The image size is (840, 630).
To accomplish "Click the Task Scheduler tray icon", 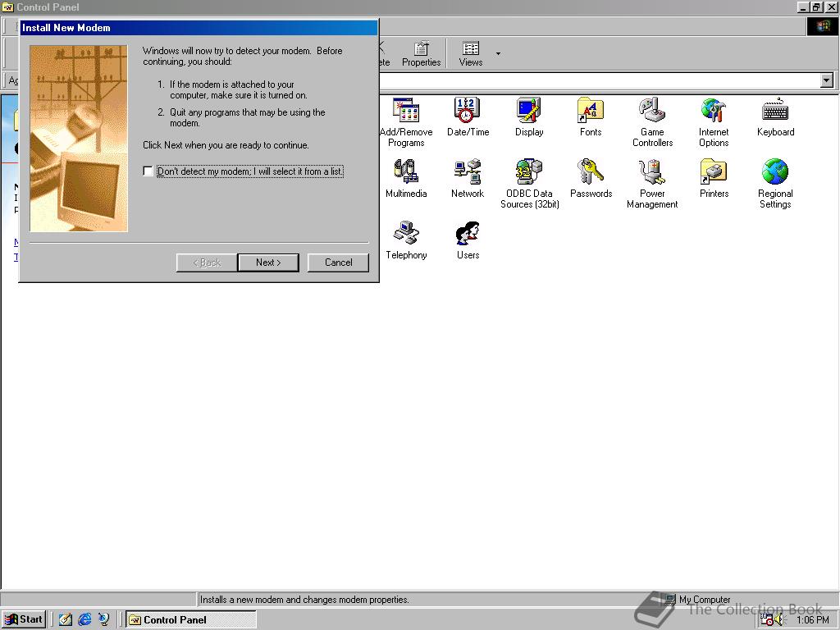I will 767,620.
